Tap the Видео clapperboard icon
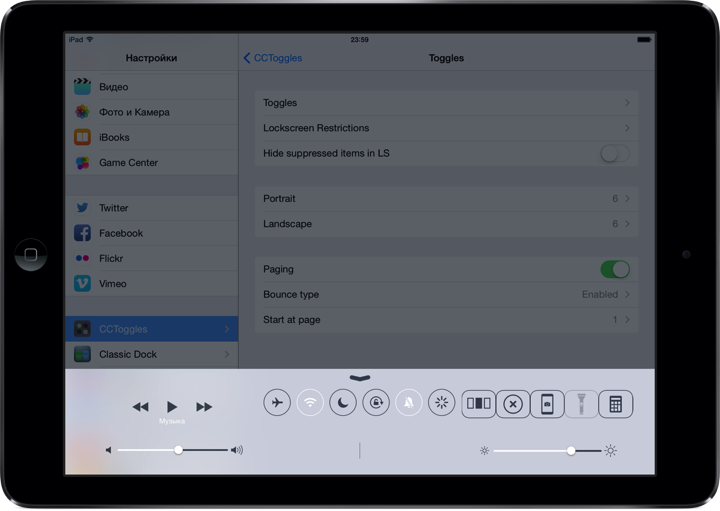This screenshot has width=720, height=511. [82, 86]
